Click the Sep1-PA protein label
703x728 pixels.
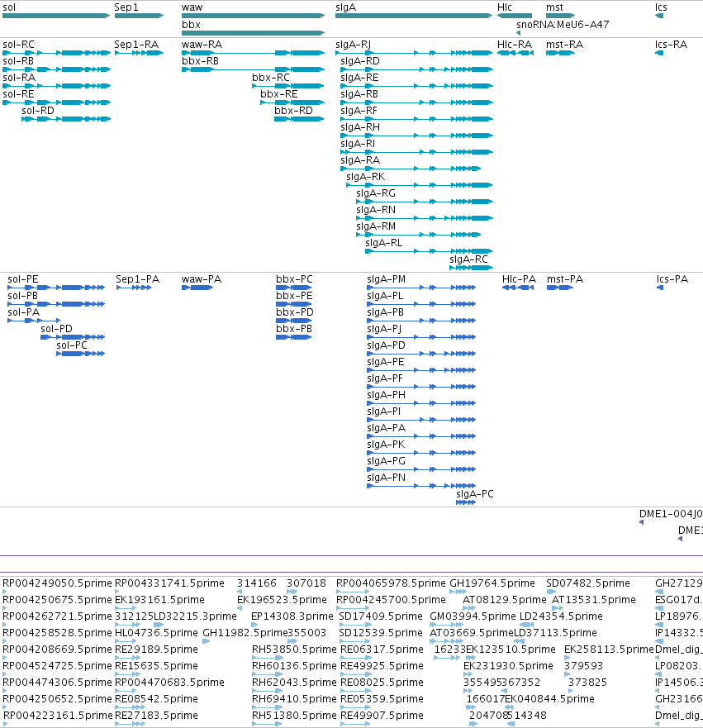point(137,279)
